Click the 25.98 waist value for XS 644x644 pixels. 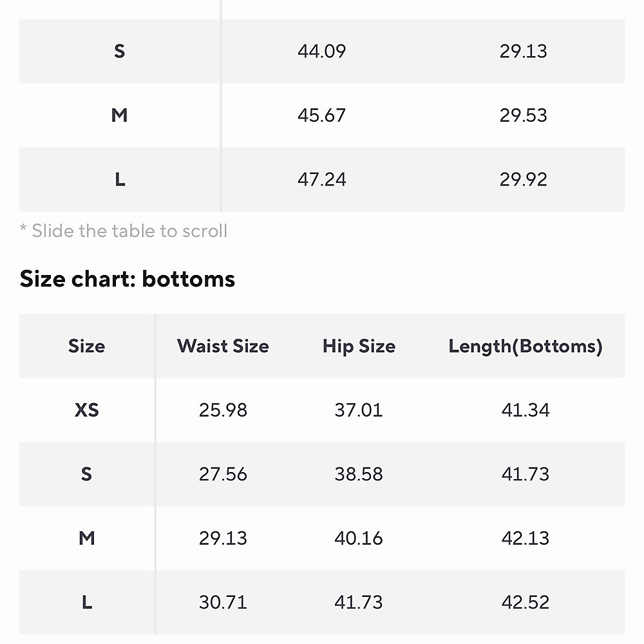[223, 410]
